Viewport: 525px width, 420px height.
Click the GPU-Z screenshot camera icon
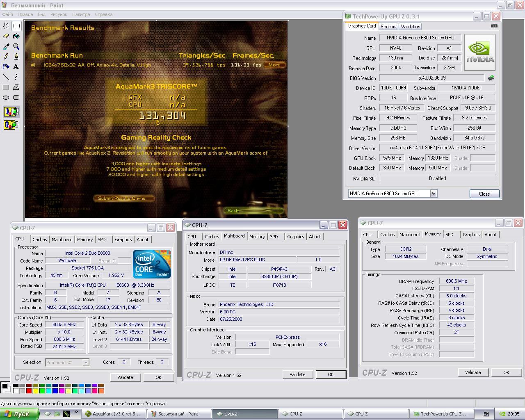pyautogui.click(x=494, y=25)
